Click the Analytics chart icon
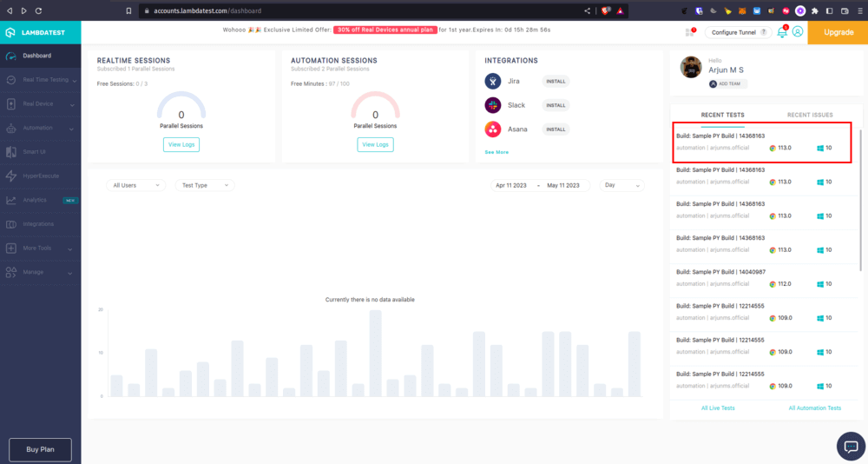The height and width of the screenshot is (464, 868). 11,200
